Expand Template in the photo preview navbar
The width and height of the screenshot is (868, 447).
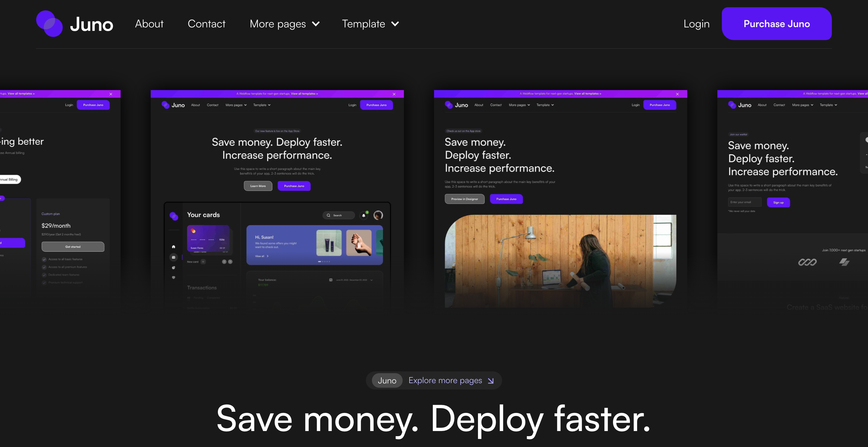click(x=545, y=105)
